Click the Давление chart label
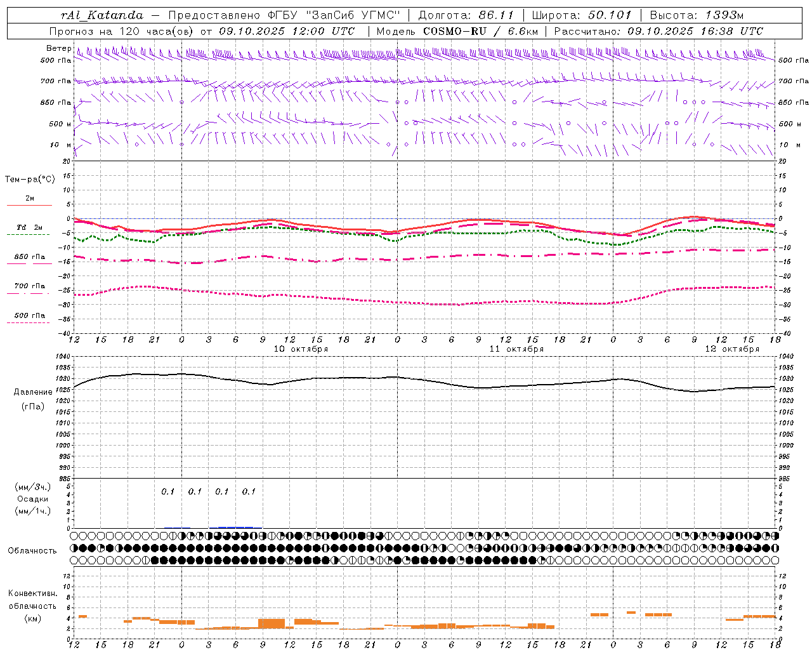 pyautogui.click(x=33, y=392)
